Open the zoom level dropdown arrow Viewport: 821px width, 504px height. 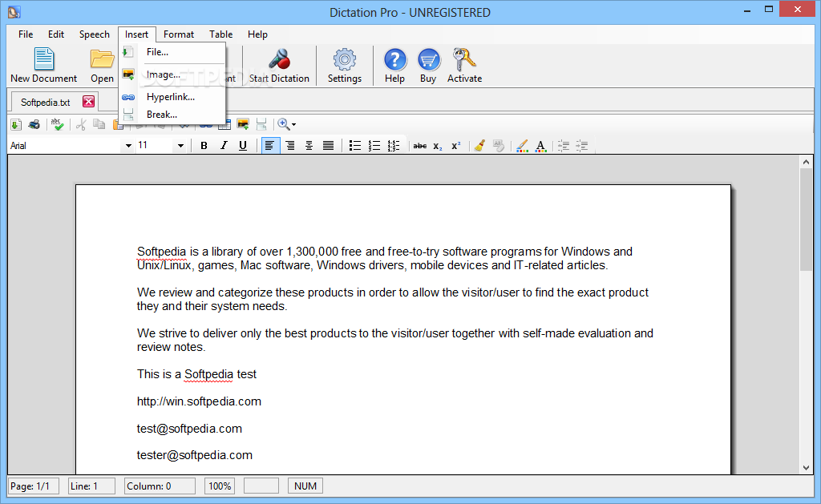293,124
